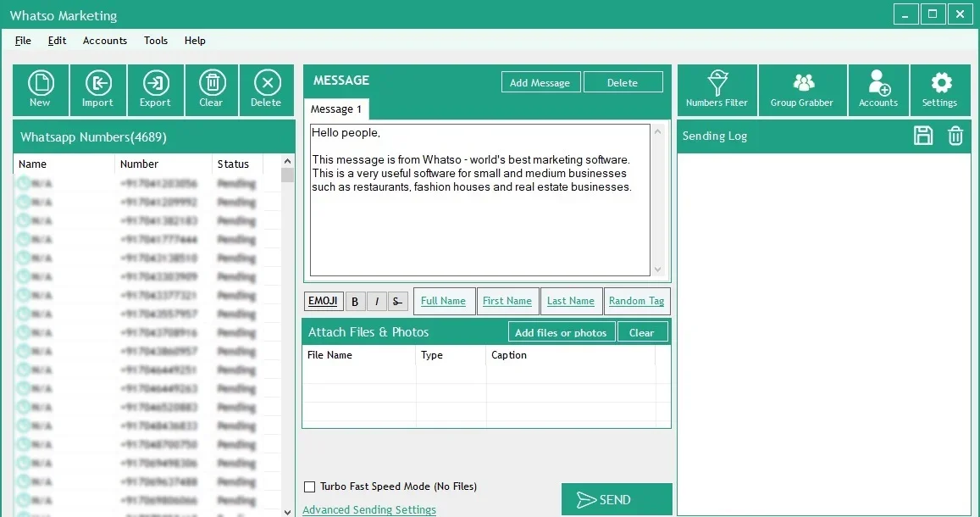Open the Numbers Filter tool

(x=717, y=90)
